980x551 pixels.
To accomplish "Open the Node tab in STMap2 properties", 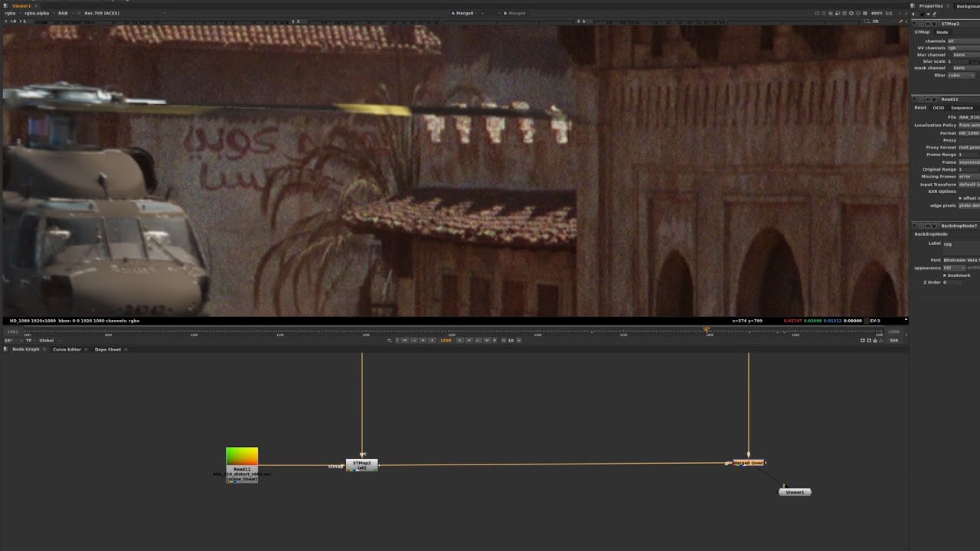I will [x=942, y=32].
